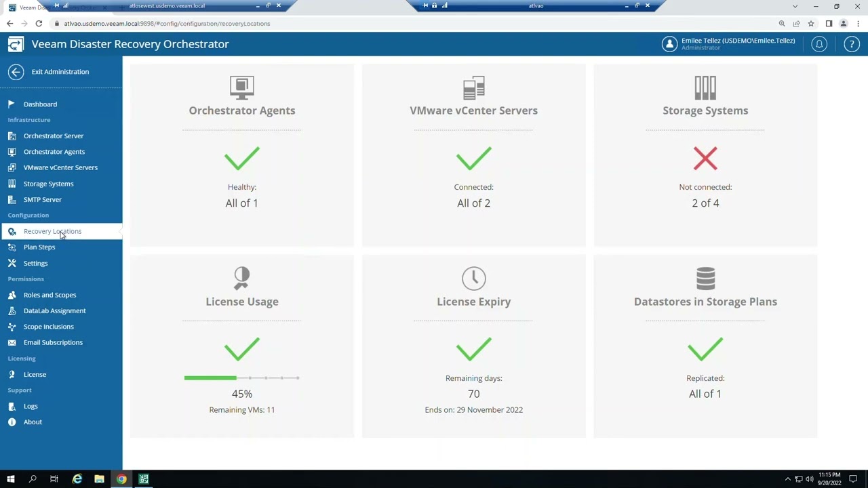The width and height of the screenshot is (868, 488).
Task: Click '2 of 4' not connected count
Action: pyautogui.click(x=705, y=203)
